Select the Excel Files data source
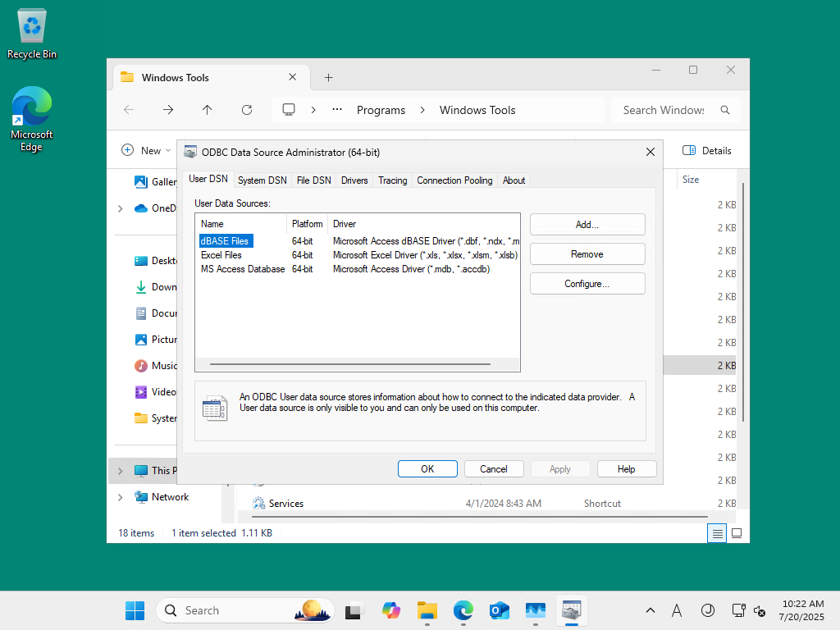The image size is (840, 630). pyautogui.click(x=221, y=255)
